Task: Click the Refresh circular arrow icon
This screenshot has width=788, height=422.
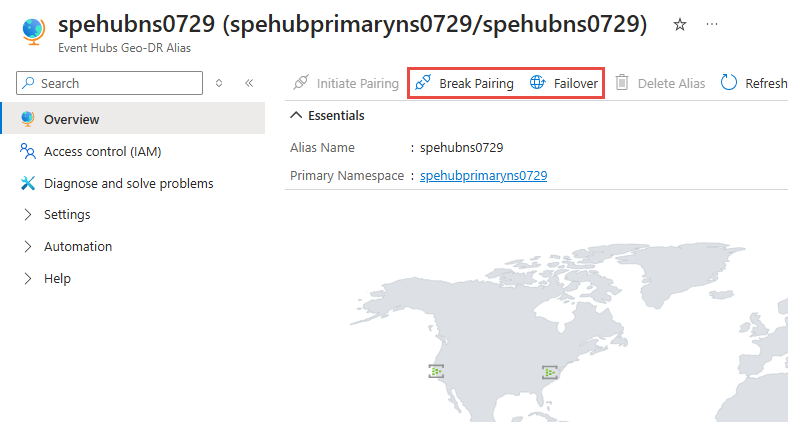Action: click(729, 83)
